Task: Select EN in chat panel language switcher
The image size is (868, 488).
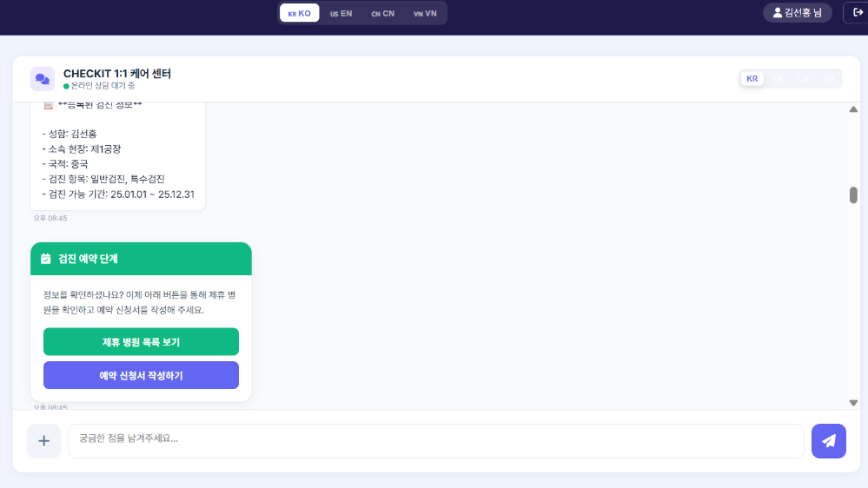Action: click(x=778, y=79)
